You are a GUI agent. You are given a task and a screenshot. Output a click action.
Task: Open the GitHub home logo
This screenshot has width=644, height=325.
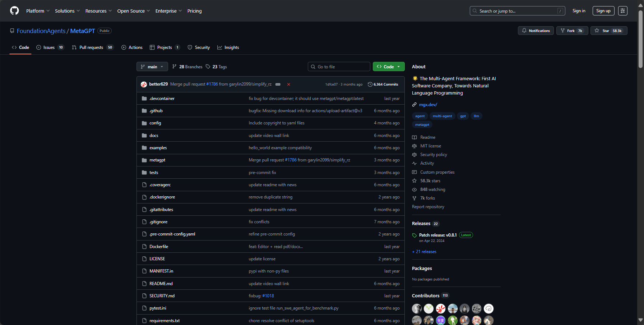pos(14,11)
